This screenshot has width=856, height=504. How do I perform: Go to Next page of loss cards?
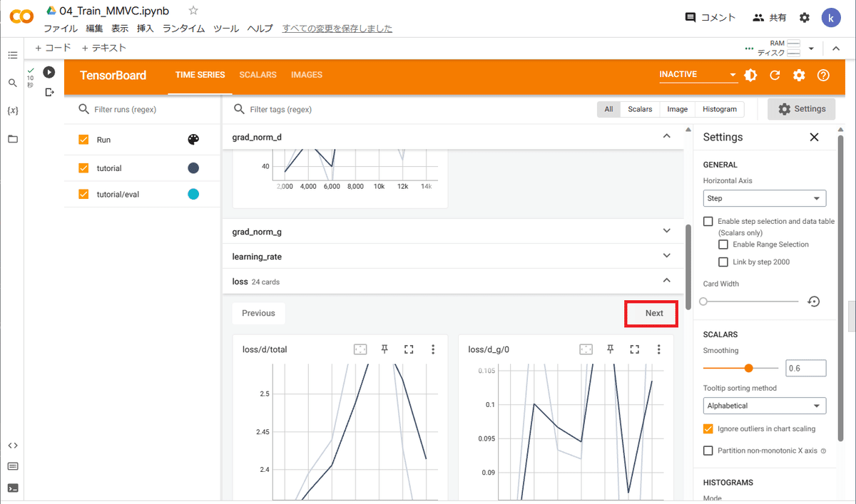(x=654, y=313)
